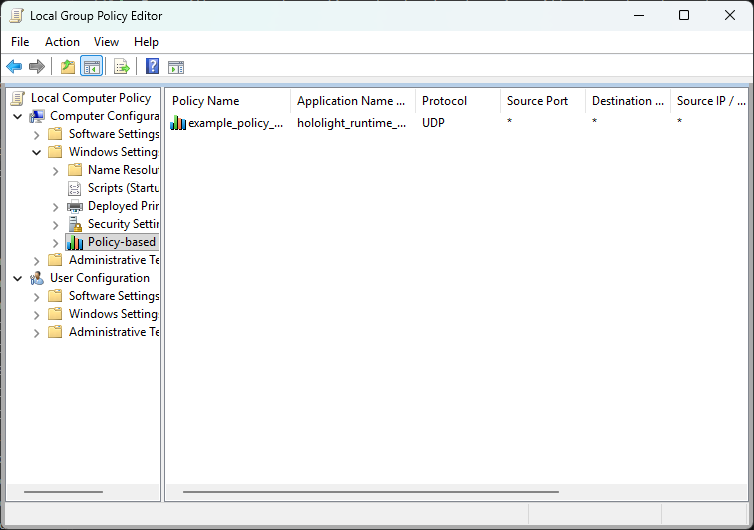Click the example_policy row bar chart icon
Screen dimensions: 754x530
pyautogui.click(x=178, y=123)
